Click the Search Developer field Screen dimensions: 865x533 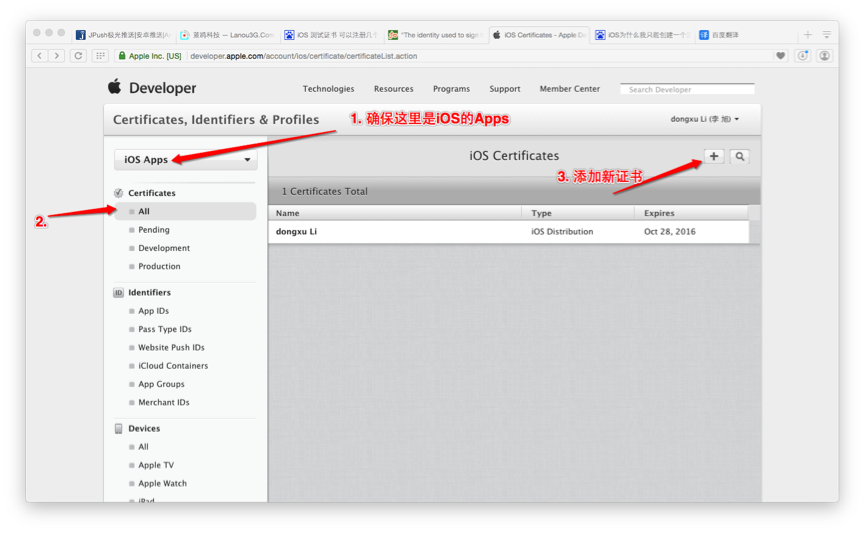tap(687, 89)
